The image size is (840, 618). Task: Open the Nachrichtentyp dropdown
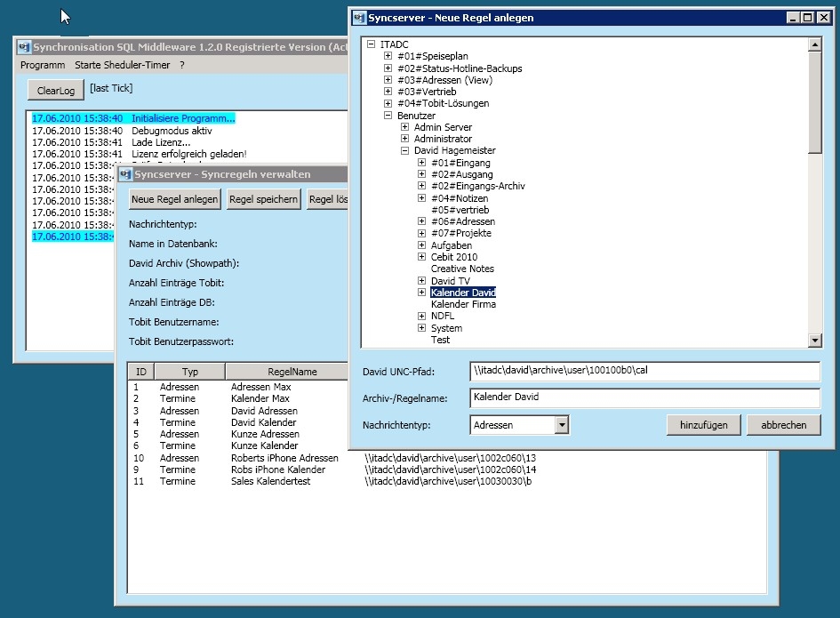pyautogui.click(x=562, y=425)
